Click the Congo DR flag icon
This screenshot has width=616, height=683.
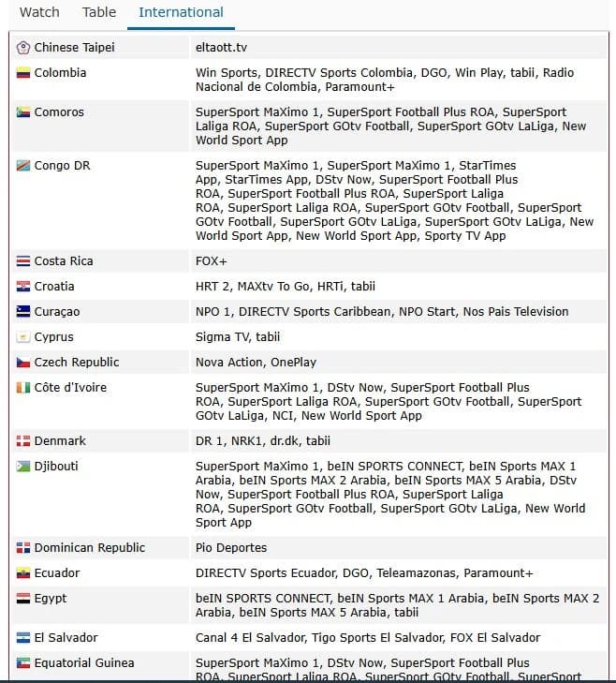click(x=23, y=166)
